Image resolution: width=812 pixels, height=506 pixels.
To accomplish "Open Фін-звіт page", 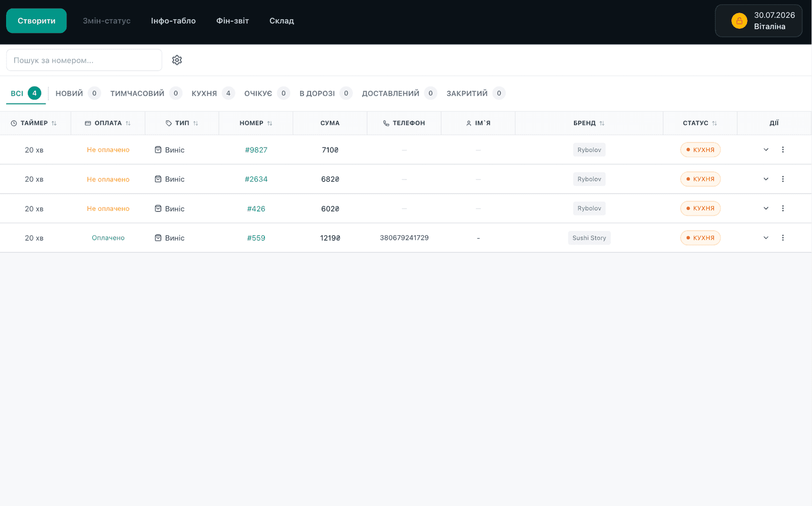I will pyautogui.click(x=232, y=21).
